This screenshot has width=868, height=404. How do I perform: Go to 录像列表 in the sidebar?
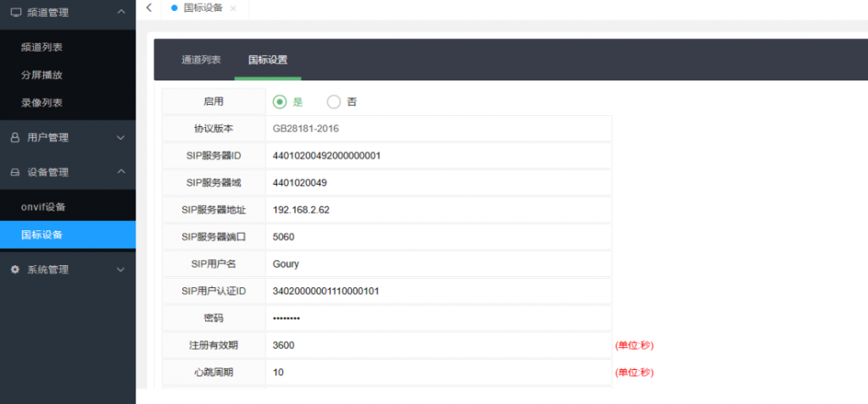coord(42,102)
